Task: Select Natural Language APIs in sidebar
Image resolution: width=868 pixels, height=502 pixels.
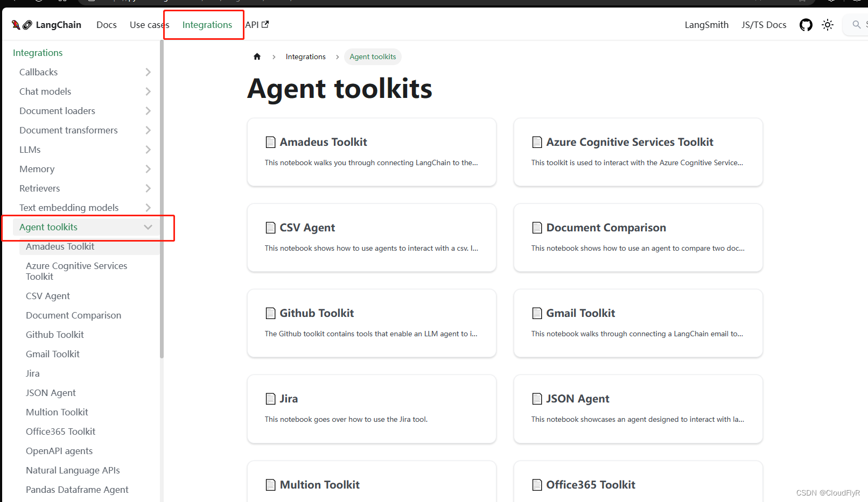Action: pos(73,470)
